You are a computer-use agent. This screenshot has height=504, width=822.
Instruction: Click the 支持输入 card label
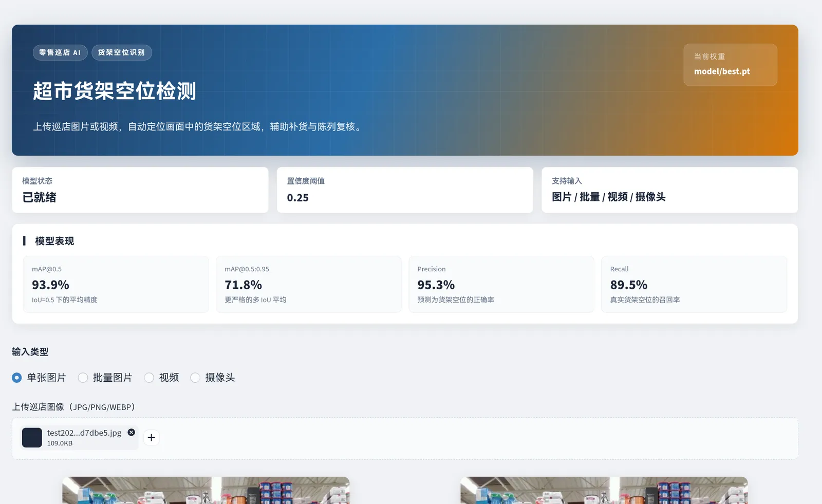[x=567, y=181]
